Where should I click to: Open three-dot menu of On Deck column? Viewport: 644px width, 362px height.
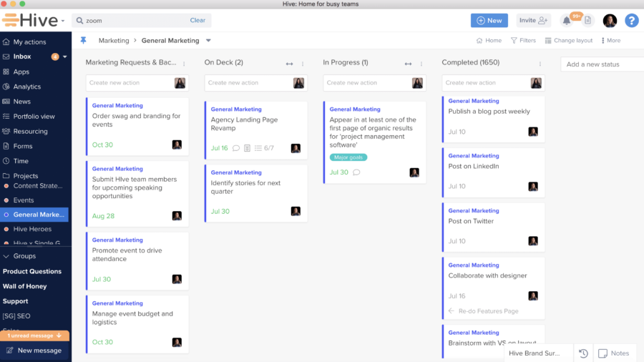coord(303,64)
